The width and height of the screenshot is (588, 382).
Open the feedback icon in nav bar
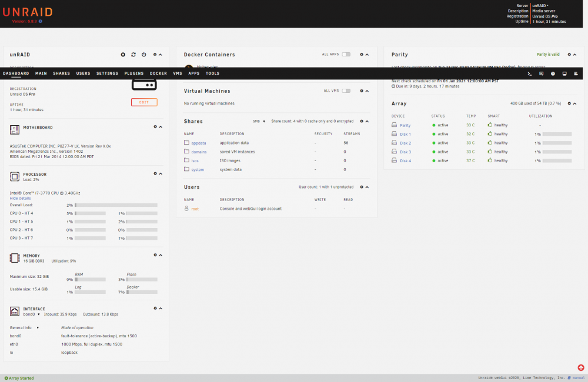pyautogui.click(x=541, y=73)
